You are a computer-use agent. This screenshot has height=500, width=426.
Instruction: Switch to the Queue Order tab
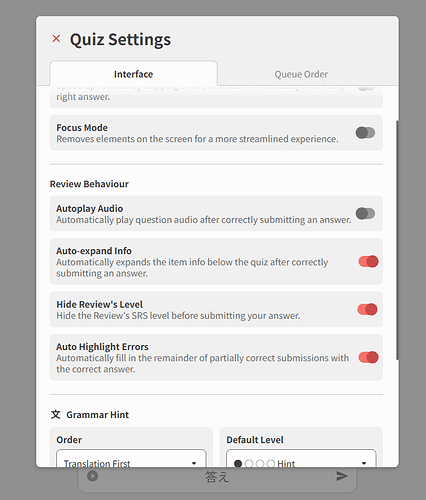pos(301,74)
